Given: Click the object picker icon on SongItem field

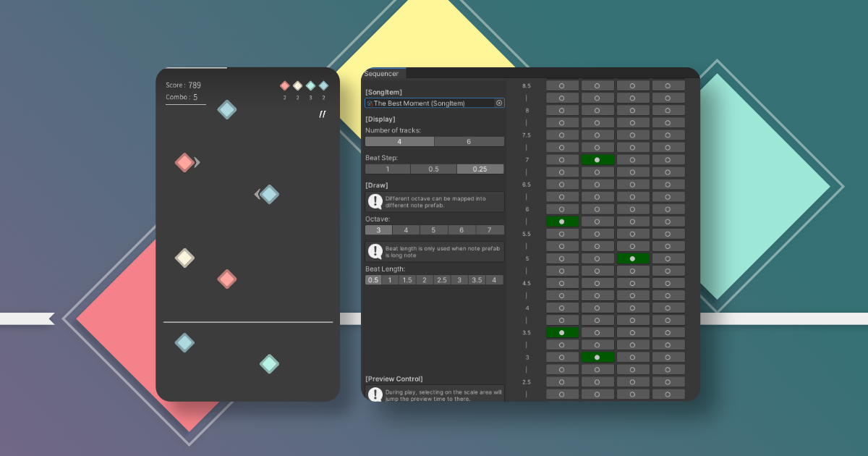Looking at the screenshot, I should point(498,103).
